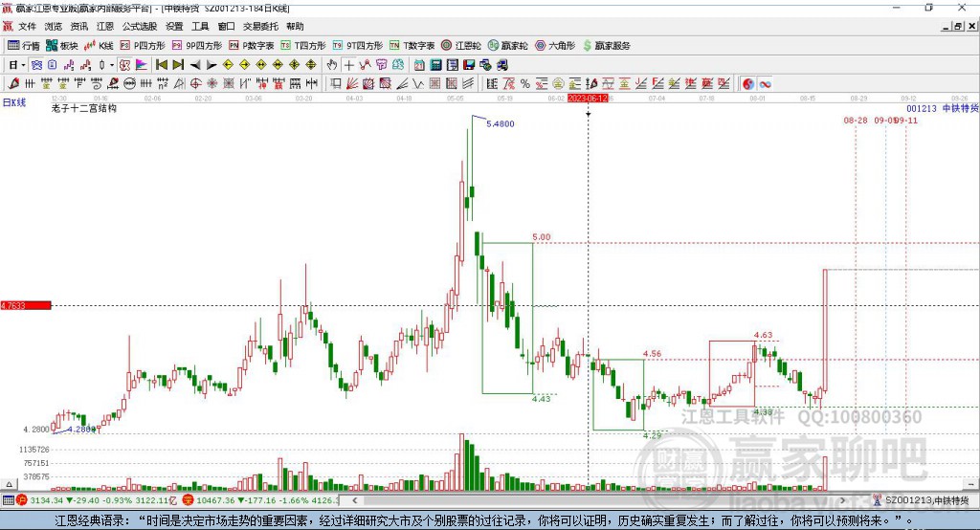The height and width of the screenshot is (530, 980).
Task: Open 赢家服务 with dollar icon
Action: pyautogui.click(x=607, y=46)
